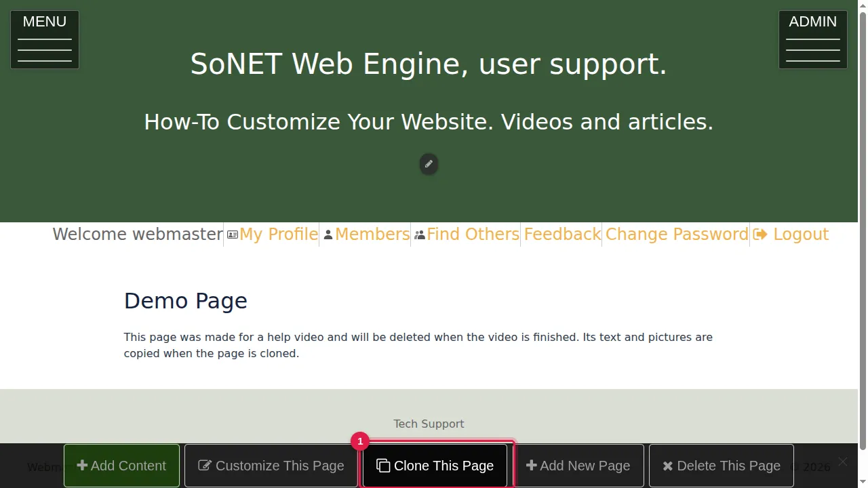Select Clone This Page button
Screen dimensions: 868x488
point(435,466)
